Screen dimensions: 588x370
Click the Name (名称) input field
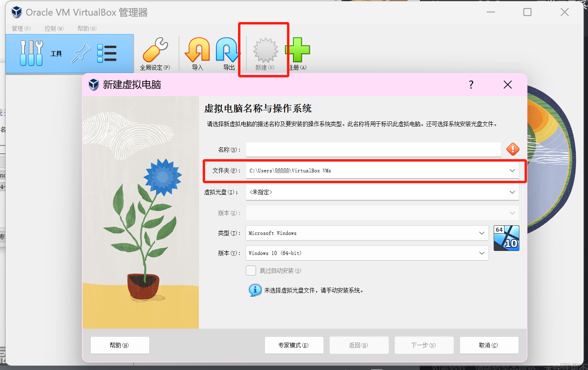coord(373,149)
